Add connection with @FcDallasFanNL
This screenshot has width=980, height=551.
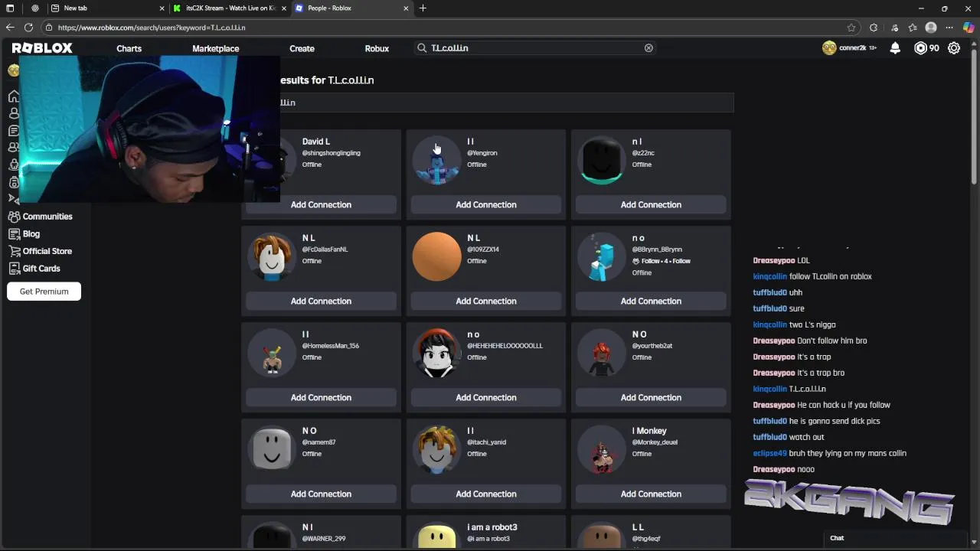[x=321, y=301]
